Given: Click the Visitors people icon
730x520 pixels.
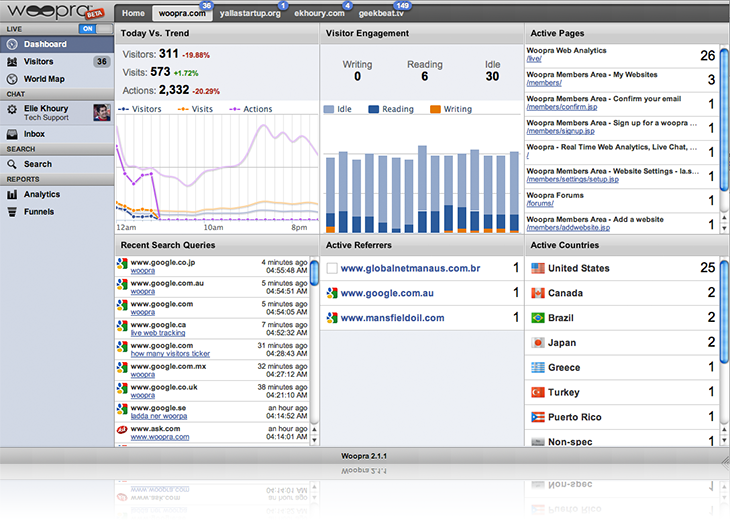Looking at the screenshot, I should pos(12,62).
